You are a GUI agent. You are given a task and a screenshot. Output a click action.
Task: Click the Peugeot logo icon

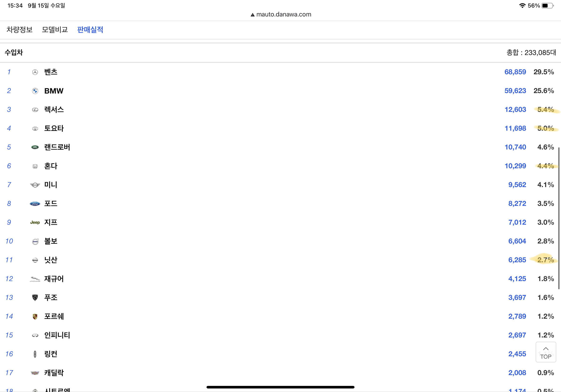(35, 298)
